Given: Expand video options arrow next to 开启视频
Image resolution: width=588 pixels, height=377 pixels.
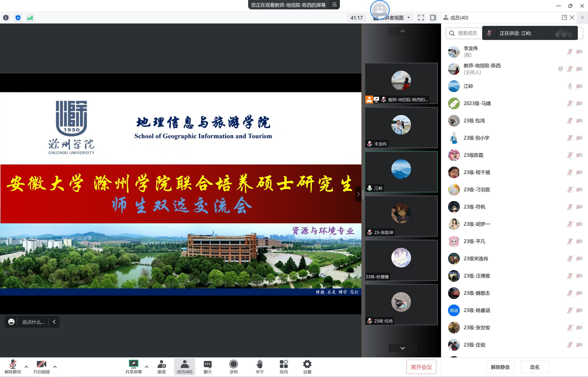Looking at the screenshot, I should 55,367.
